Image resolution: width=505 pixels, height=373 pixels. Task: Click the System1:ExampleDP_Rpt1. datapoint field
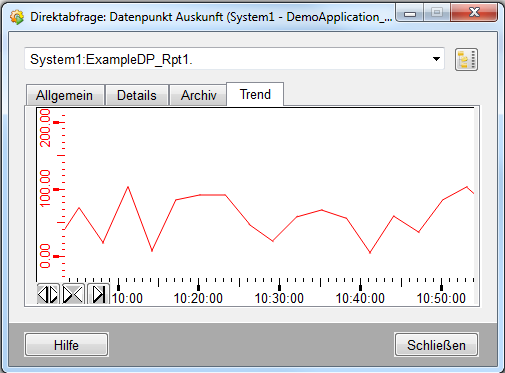coord(234,59)
